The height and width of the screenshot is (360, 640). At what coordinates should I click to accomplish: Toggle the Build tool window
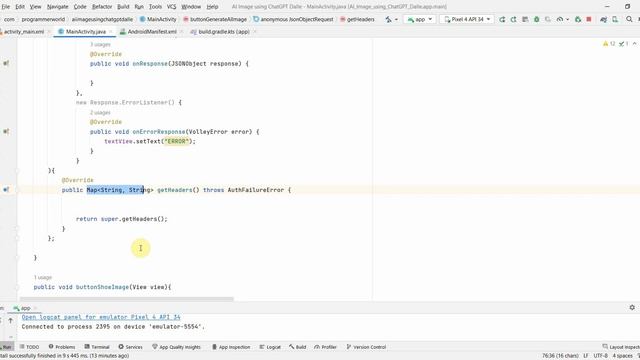(x=298, y=347)
